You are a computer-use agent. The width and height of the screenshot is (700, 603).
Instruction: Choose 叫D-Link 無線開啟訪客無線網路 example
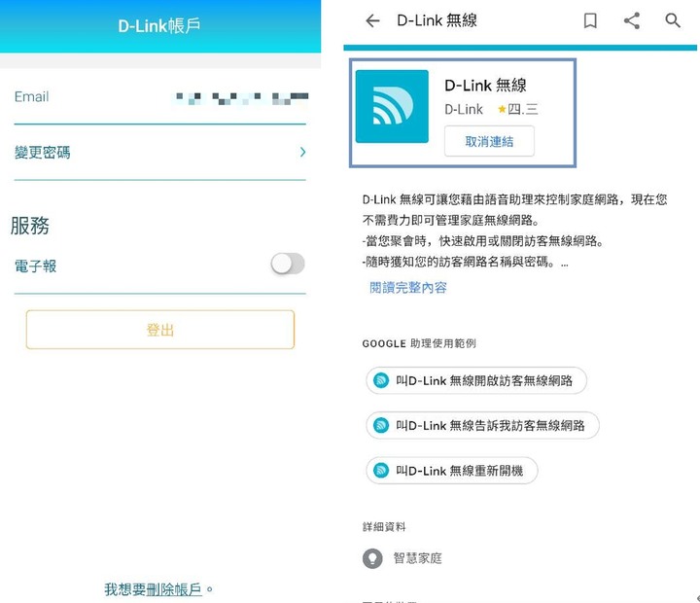point(476,380)
